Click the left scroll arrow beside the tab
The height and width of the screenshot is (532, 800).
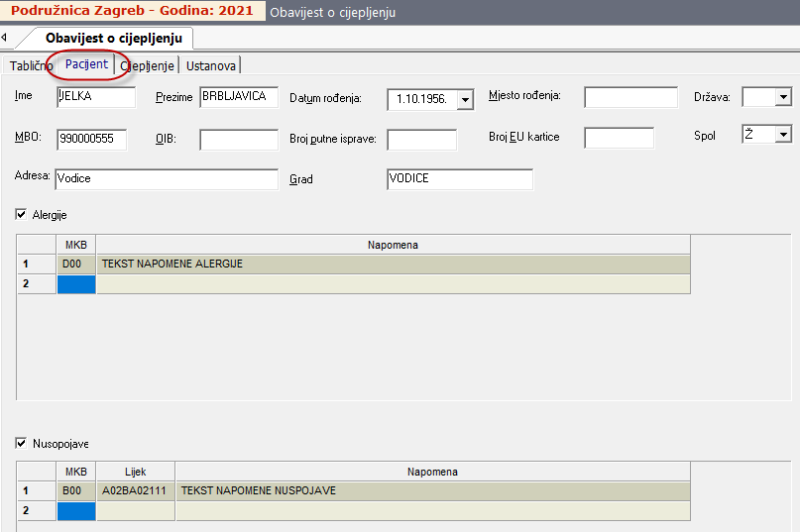[x=5, y=38]
